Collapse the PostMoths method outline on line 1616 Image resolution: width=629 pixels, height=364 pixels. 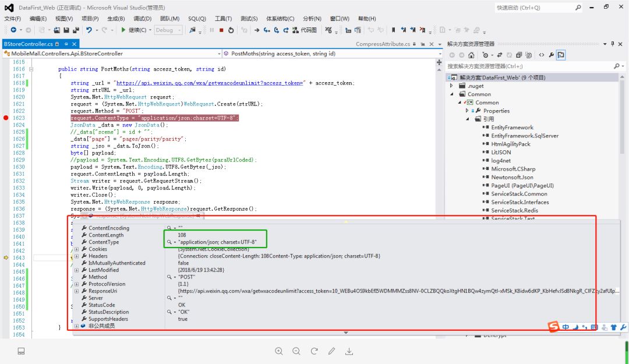(31, 69)
